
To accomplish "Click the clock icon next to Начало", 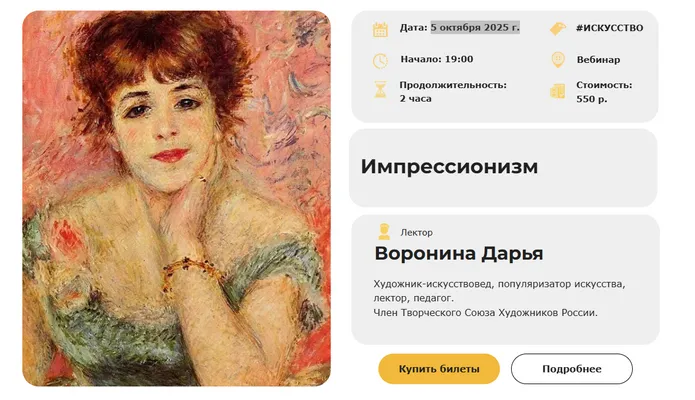I will pyautogui.click(x=380, y=60).
